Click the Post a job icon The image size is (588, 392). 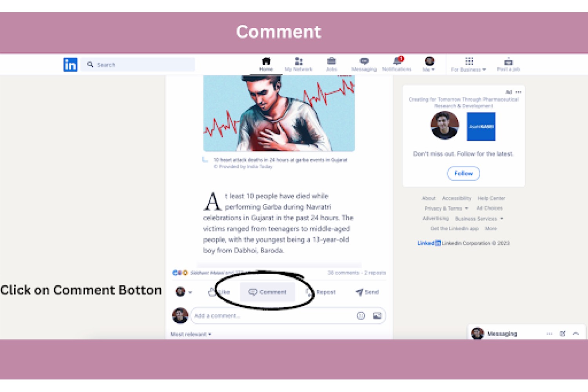[508, 61]
